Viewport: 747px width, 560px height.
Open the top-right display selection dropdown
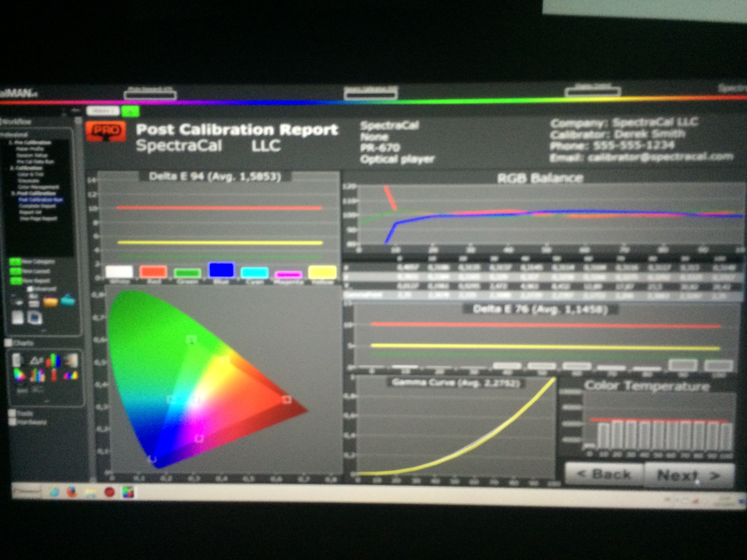[593, 92]
